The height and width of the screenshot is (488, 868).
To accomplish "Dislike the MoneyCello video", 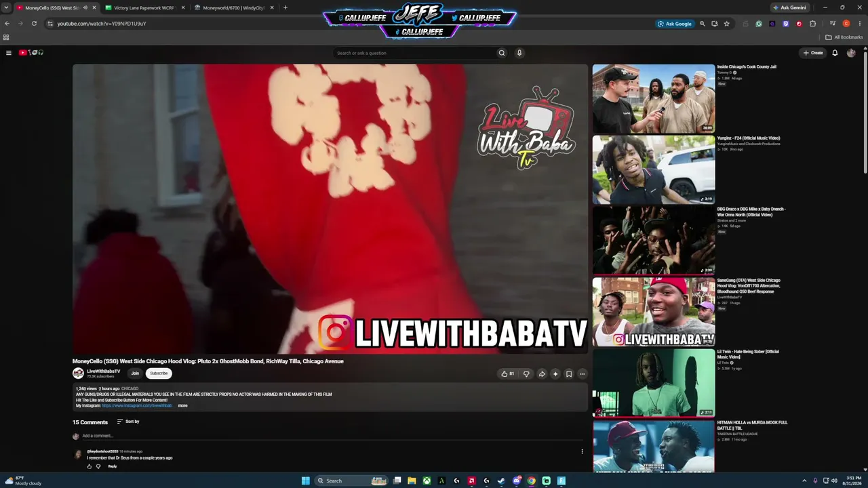I will click(526, 373).
